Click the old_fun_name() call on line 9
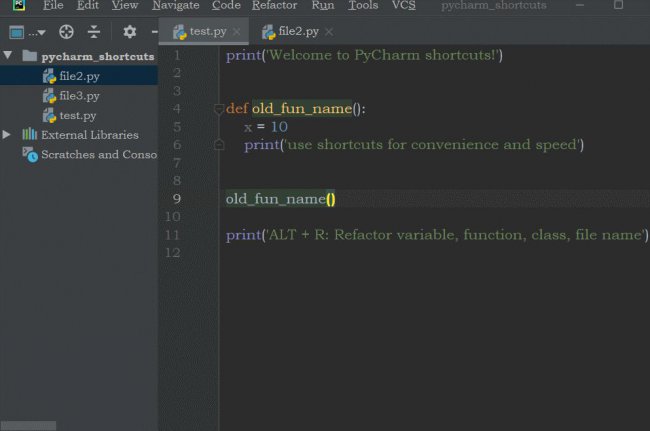The height and width of the screenshot is (431, 650). pos(280,199)
